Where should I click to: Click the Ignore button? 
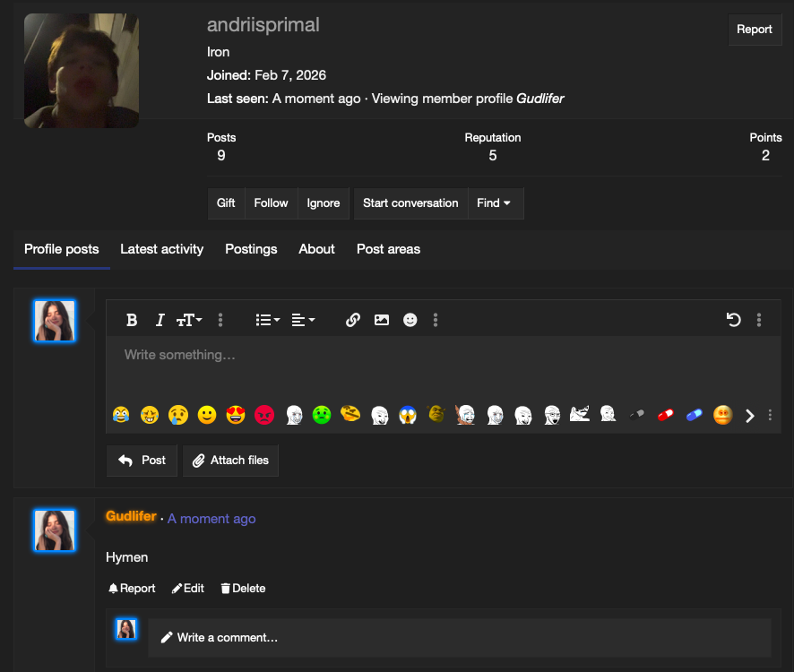(x=324, y=203)
